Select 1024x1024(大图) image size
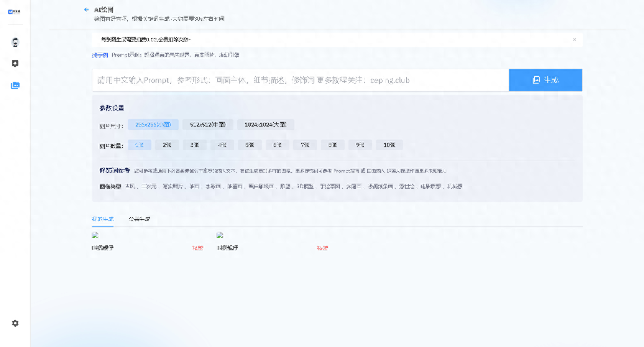644x347 pixels. [266, 125]
